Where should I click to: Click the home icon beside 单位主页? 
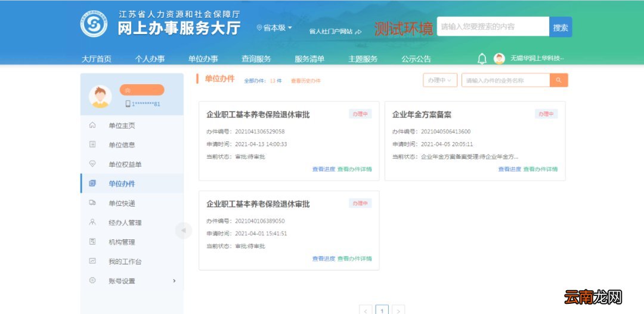[92, 125]
